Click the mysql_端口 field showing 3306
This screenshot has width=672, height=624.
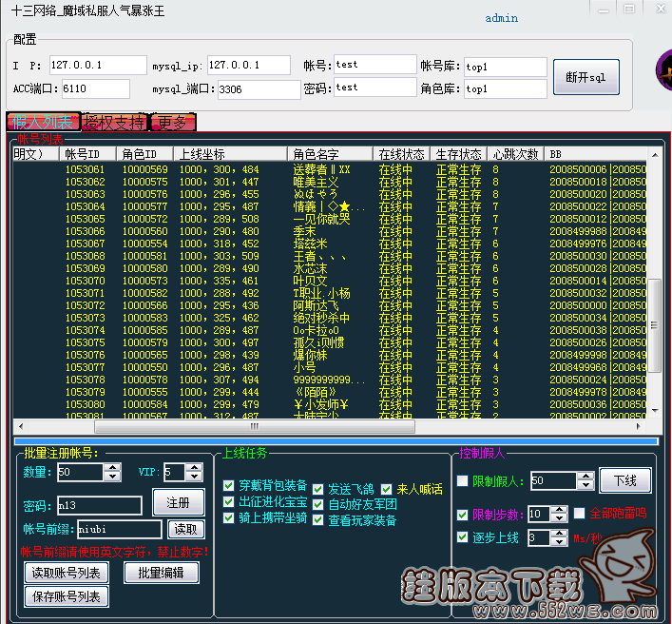click(259, 89)
